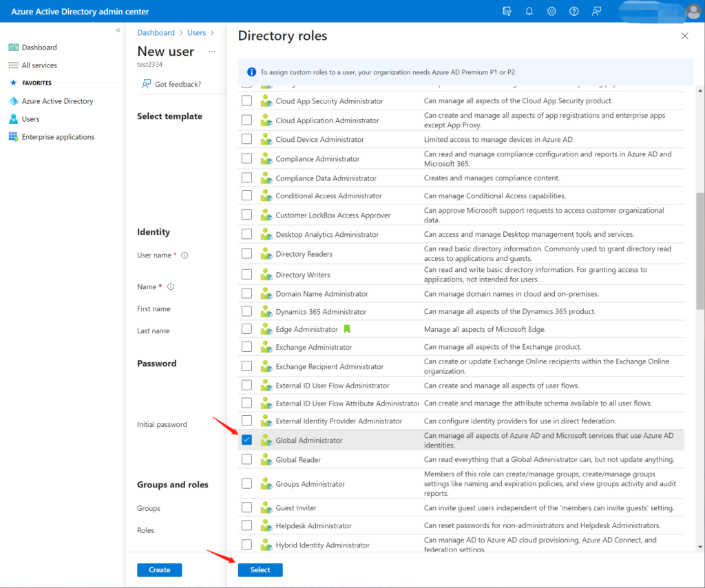
Task: Click the role icon for Helpdesk Administrator
Action: (266, 525)
